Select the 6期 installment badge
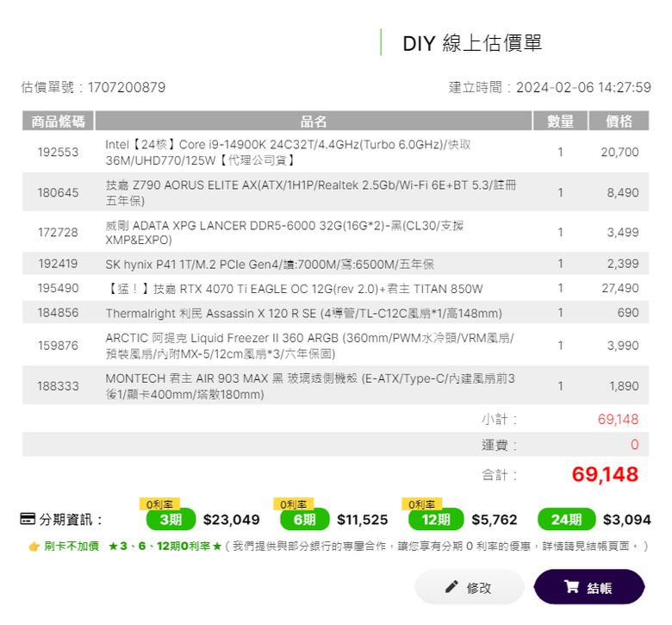The image size is (672, 625). 305,520
